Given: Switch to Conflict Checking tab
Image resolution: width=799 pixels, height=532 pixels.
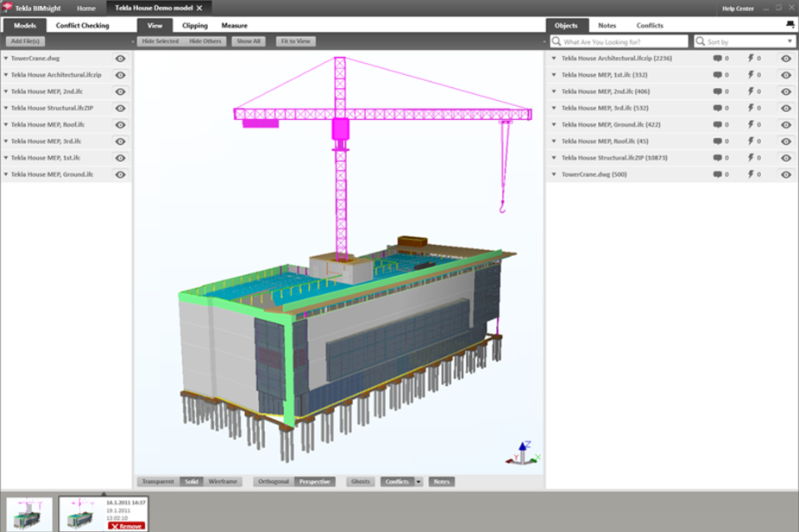Looking at the screenshot, I should 83,26.
